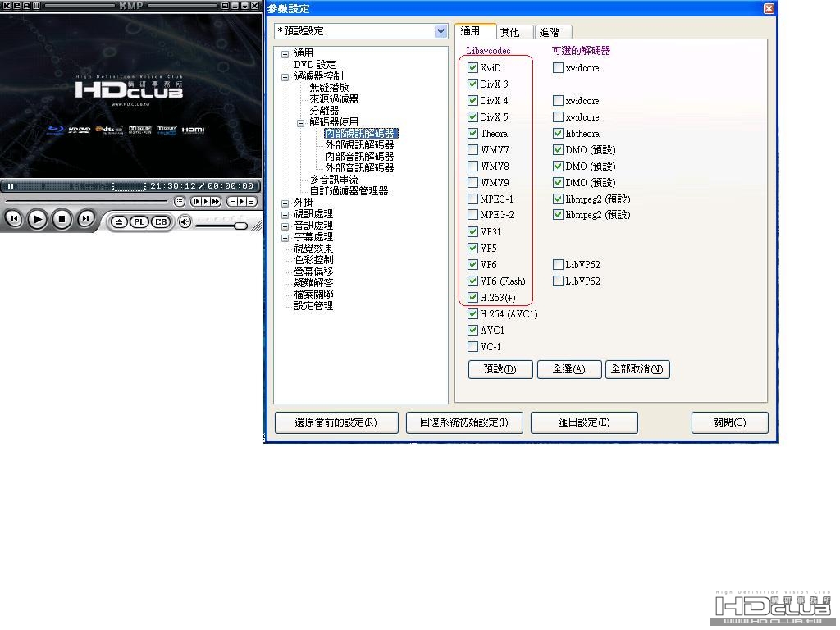Viewport: 840px width, 630px height.
Task: Skip to next track in KMP
Action: point(85,218)
